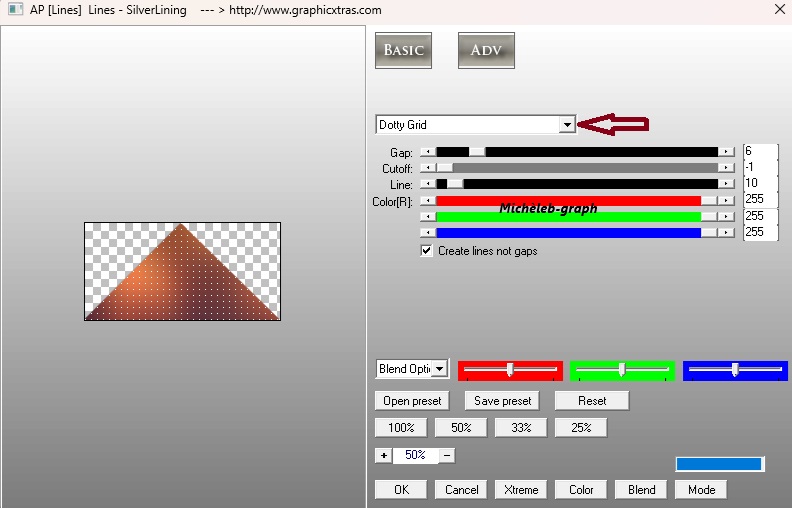The image size is (792, 508).
Task: Click the Reset button
Action: 592,401
